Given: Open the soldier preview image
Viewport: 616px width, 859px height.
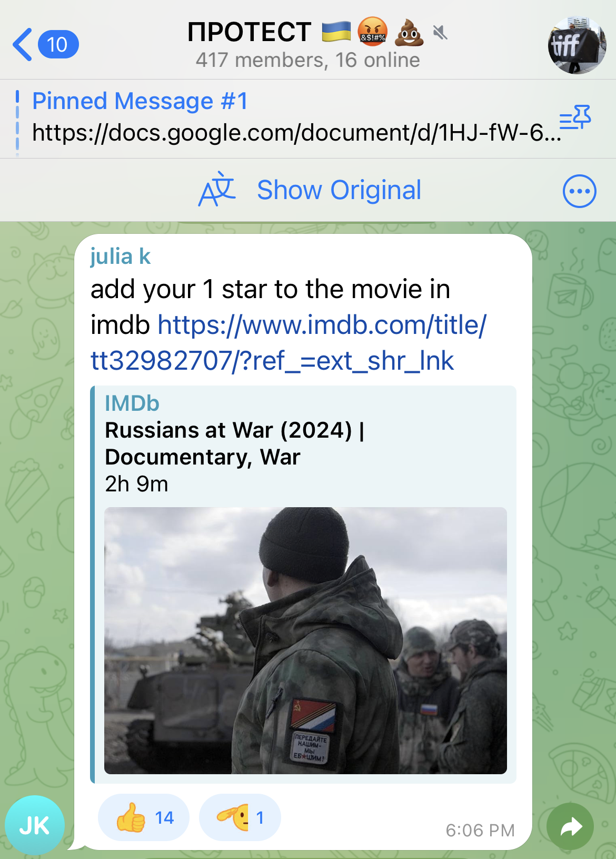Looking at the screenshot, I should 305,640.
